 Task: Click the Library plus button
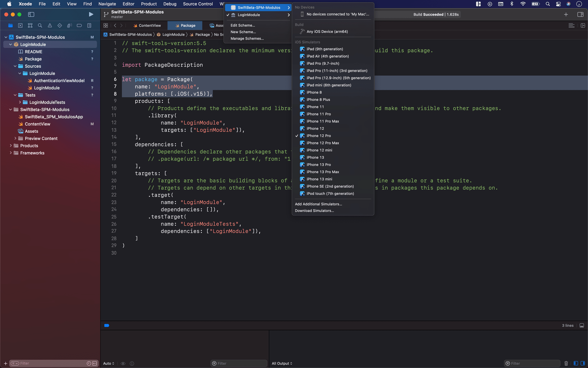tap(566, 14)
